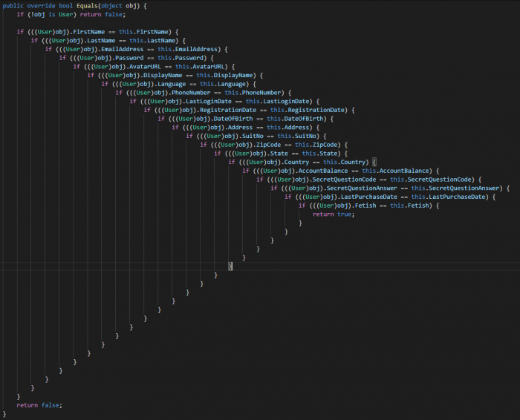Image resolution: width=520 pixels, height=420 pixels.
Task: Click the "return true;" statement
Action: coord(333,214)
